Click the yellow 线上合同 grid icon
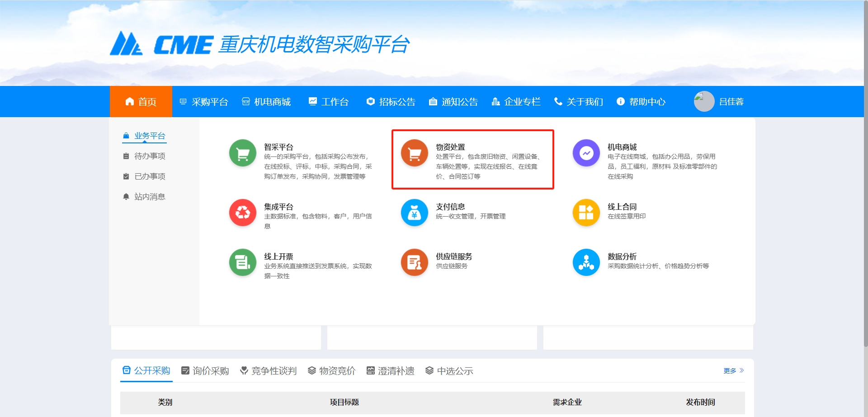 (x=586, y=212)
